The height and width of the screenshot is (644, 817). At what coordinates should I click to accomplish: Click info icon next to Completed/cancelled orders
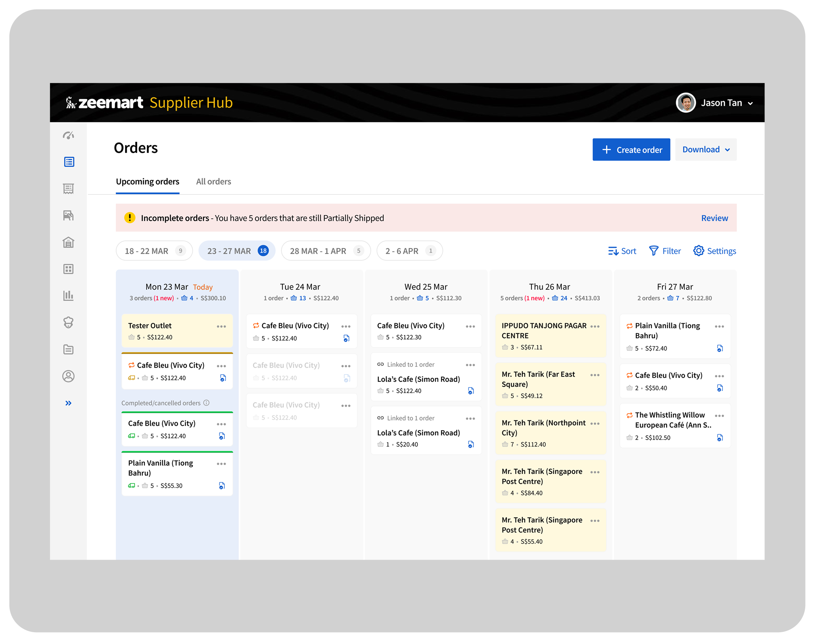(207, 403)
